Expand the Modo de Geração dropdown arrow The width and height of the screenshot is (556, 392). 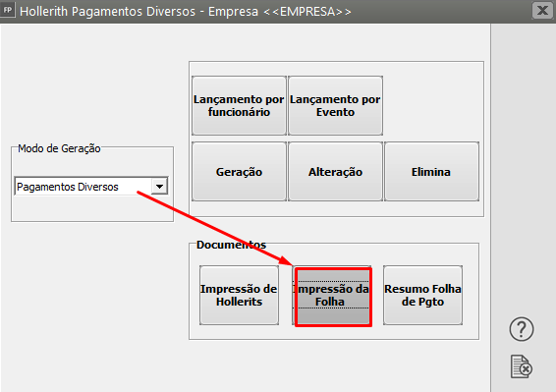click(159, 187)
